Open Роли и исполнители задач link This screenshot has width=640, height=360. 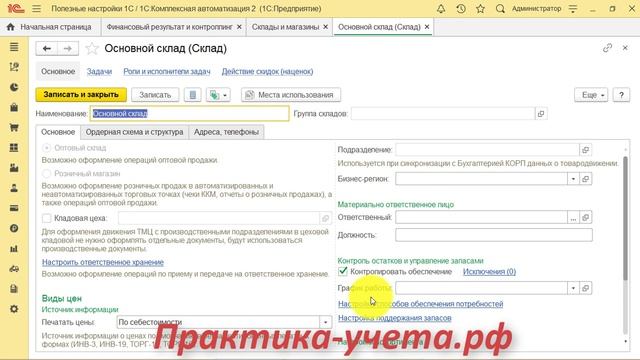pyautogui.click(x=167, y=71)
